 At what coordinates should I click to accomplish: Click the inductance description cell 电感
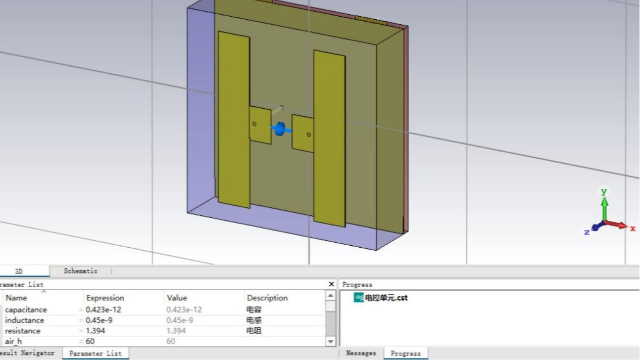click(x=253, y=320)
